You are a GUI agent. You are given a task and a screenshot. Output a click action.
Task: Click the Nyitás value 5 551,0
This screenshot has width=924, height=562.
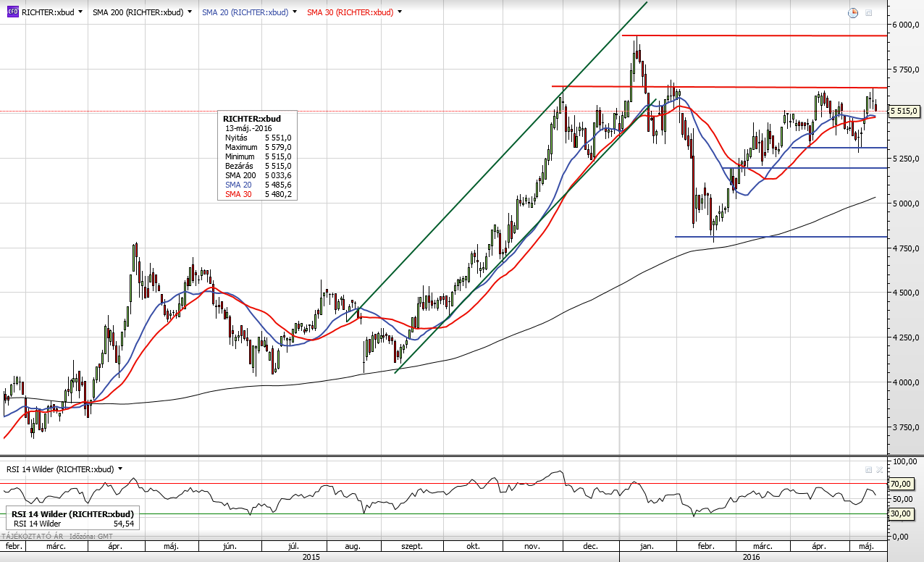point(279,138)
